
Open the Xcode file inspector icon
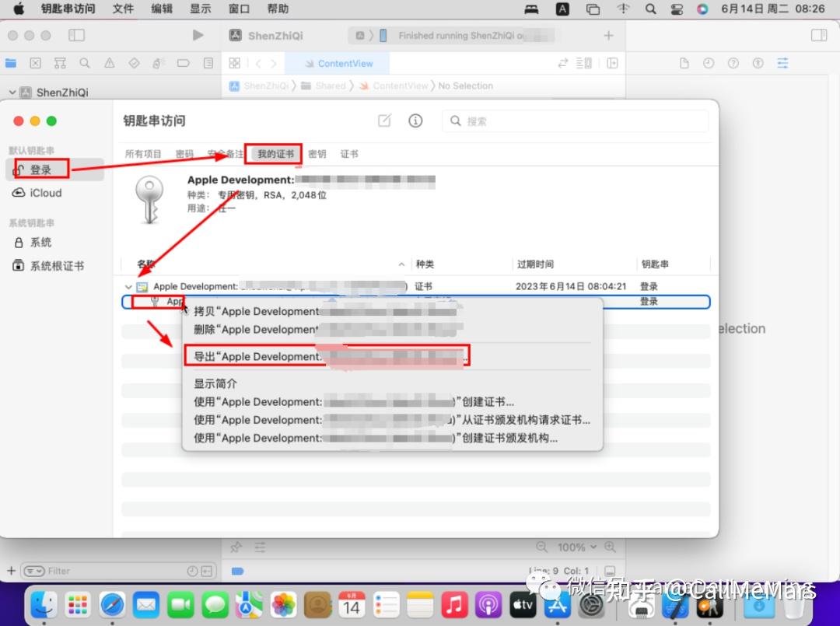(684, 63)
